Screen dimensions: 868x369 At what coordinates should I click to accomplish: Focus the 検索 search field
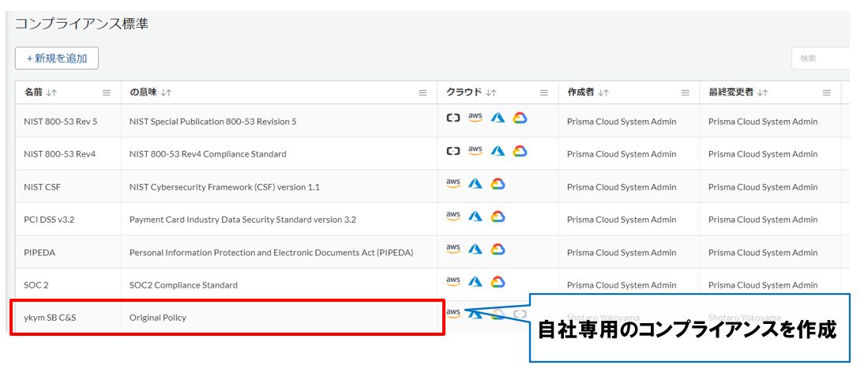tap(821, 58)
